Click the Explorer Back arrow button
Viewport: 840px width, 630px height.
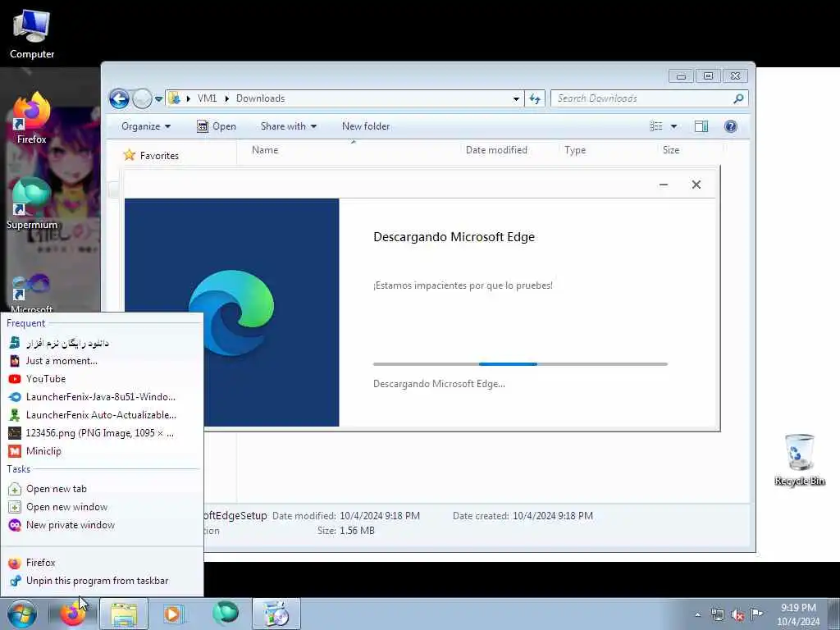119,98
